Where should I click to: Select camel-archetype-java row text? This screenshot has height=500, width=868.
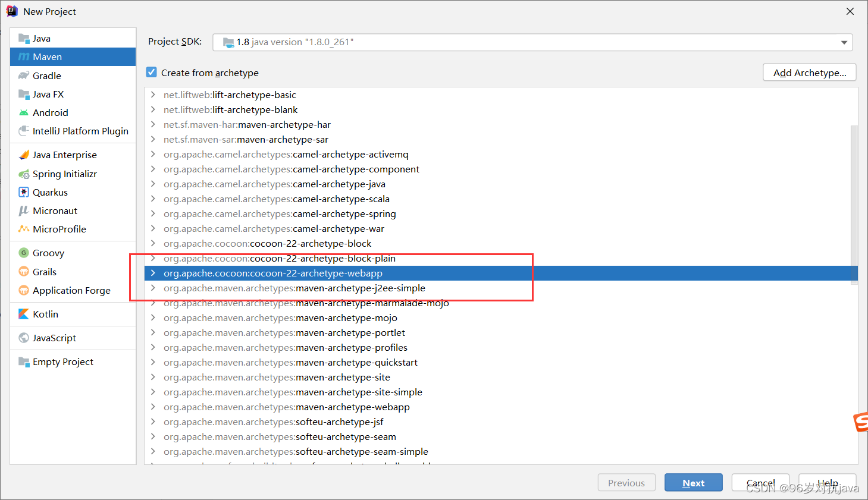click(274, 184)
